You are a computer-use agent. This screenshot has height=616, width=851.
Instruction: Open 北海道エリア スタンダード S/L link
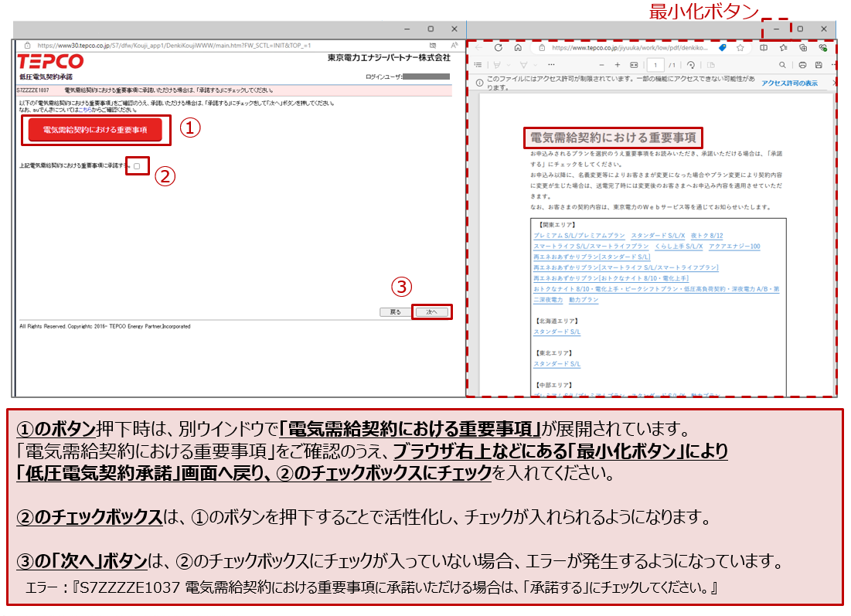(x=557, y=332)
